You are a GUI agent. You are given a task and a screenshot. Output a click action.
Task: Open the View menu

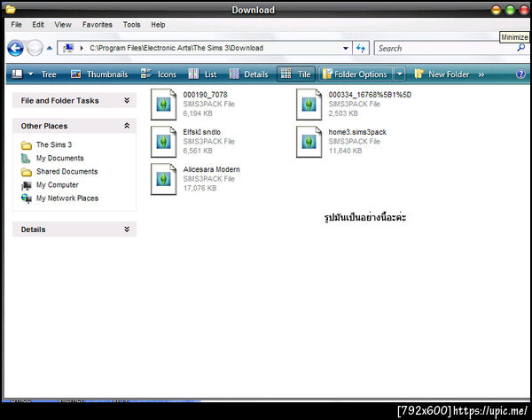[x=63, y=25]
